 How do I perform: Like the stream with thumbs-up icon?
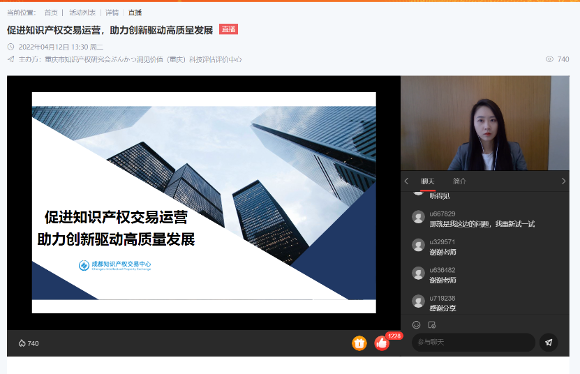click(x=381, y=343)
